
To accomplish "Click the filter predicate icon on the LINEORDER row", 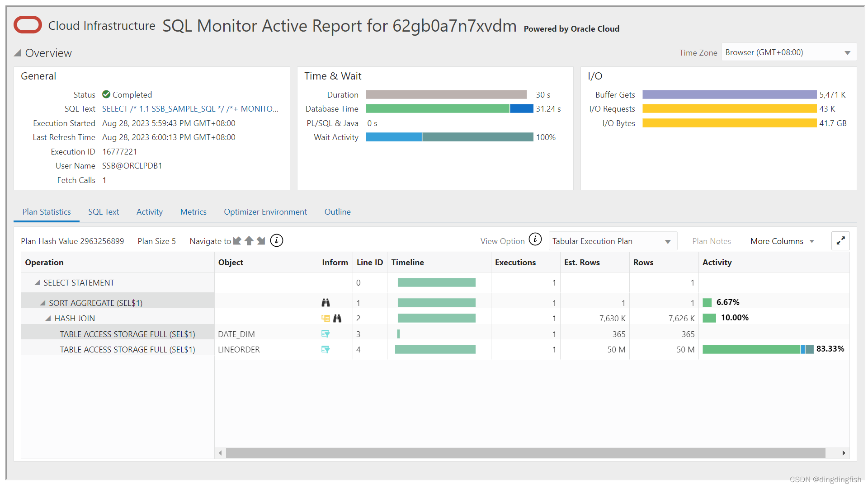I will pyautogui.click(x=325, y=349).
